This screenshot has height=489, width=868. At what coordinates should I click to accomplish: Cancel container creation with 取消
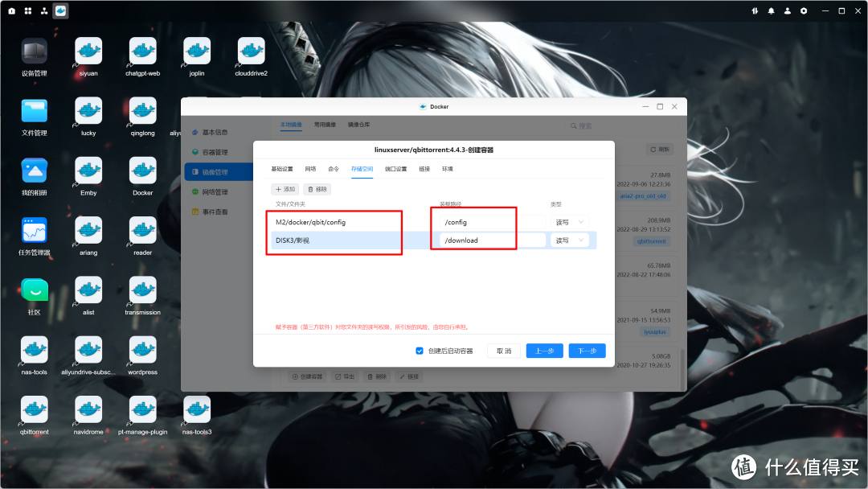[503, 351]
